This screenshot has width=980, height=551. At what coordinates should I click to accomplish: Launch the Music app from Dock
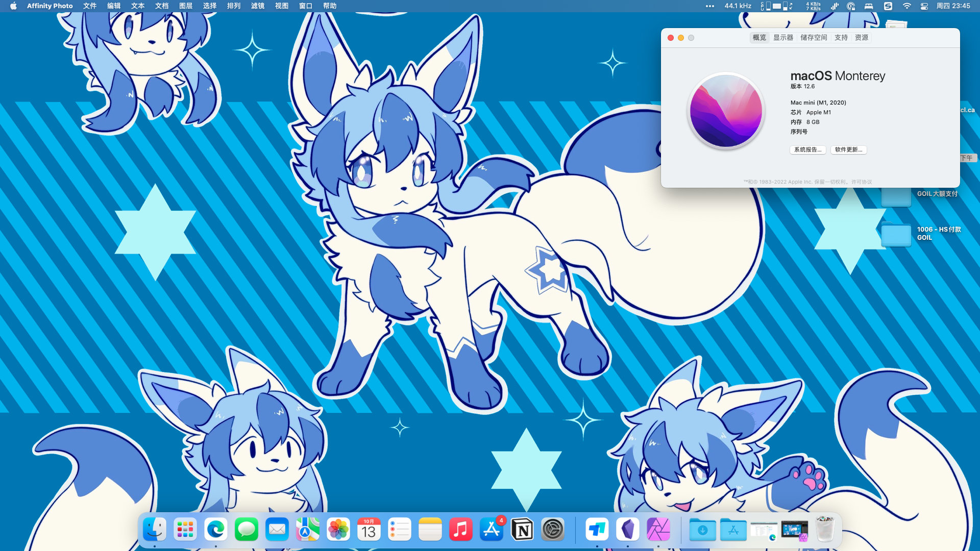pos(460,530)
